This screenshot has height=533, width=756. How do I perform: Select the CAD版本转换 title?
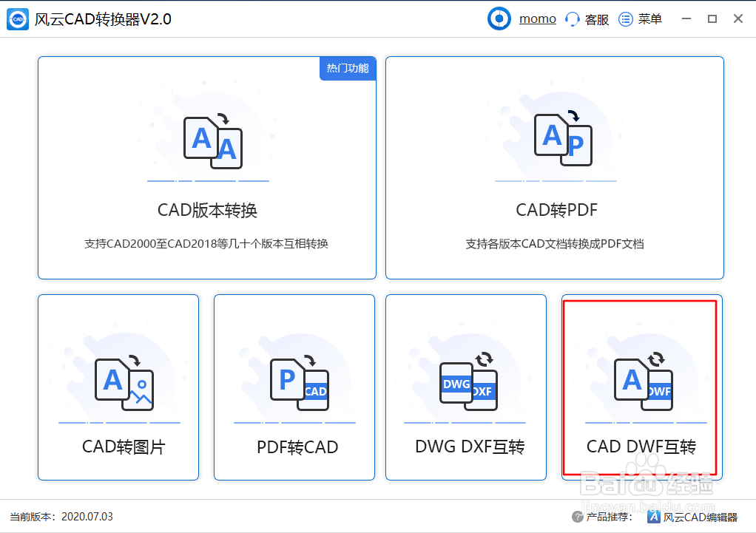point(207,210)
